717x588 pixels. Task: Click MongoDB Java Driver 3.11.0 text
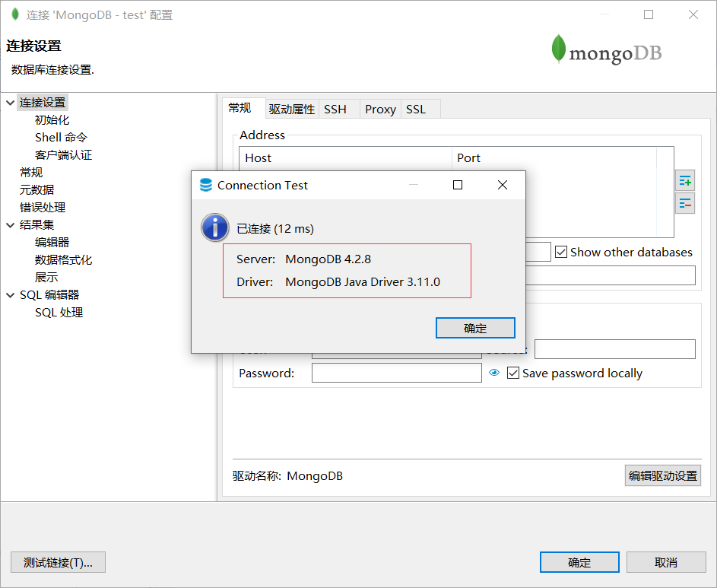pyautogui.click(x=363, y=282)
